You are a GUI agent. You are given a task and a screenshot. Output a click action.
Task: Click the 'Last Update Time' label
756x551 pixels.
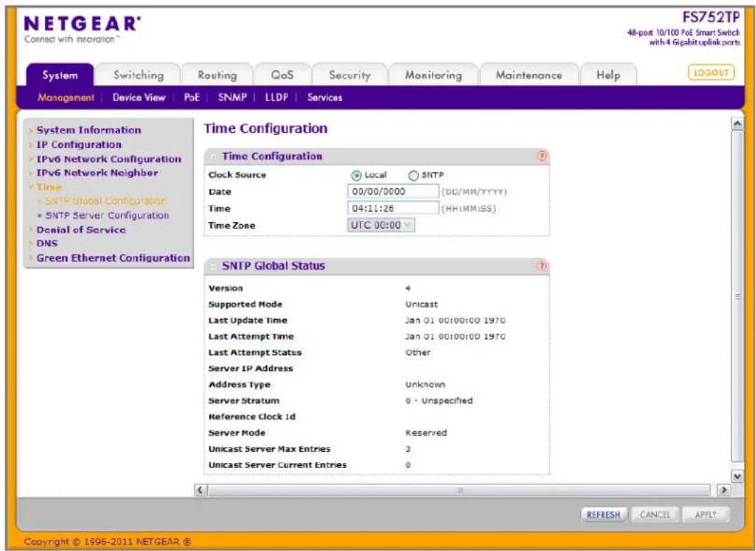pyautogui.click(x=248, y=320)
